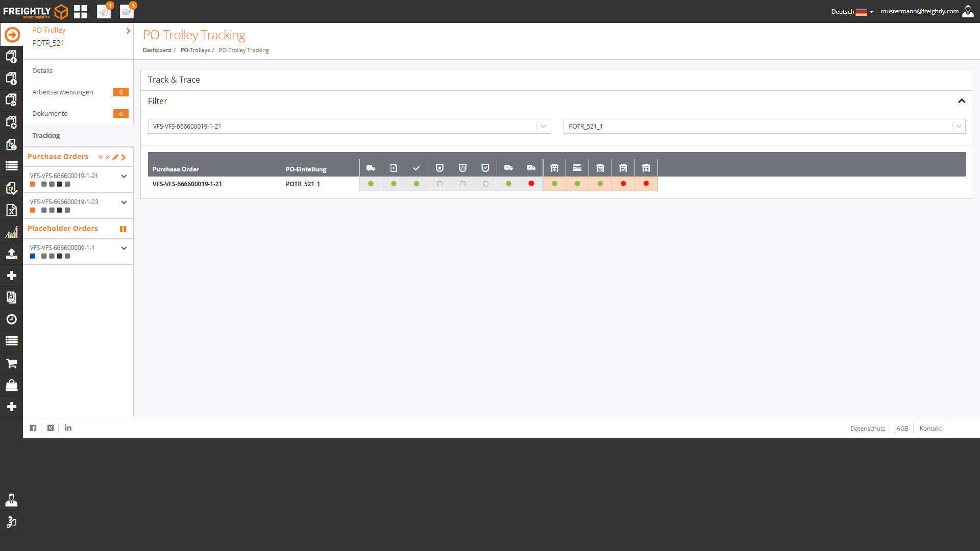
Task: Click the empty status circle under shield clock column
Action: pyautogui.click(x=462, y=184)
